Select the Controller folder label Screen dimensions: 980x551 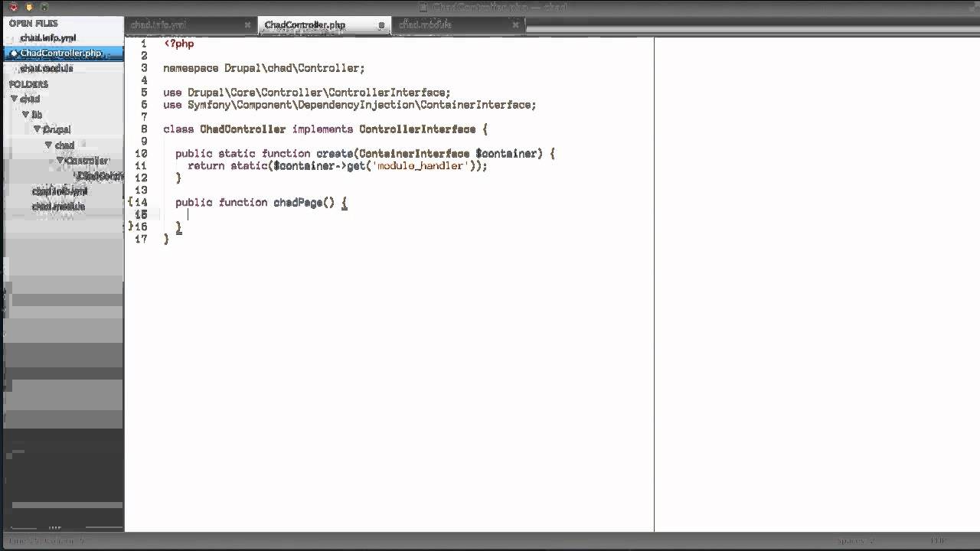point(87,161)
